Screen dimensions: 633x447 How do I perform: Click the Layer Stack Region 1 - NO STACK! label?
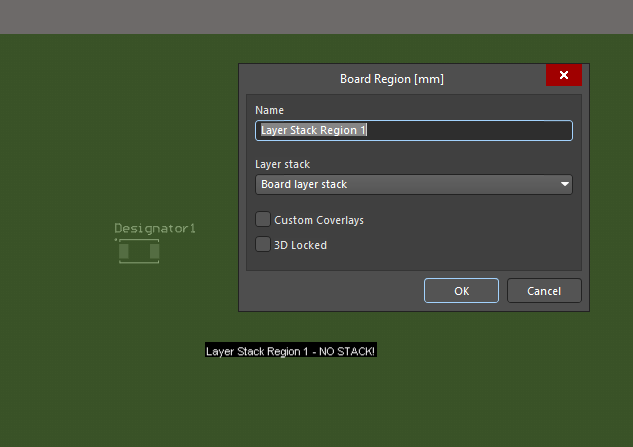point(291,350)
